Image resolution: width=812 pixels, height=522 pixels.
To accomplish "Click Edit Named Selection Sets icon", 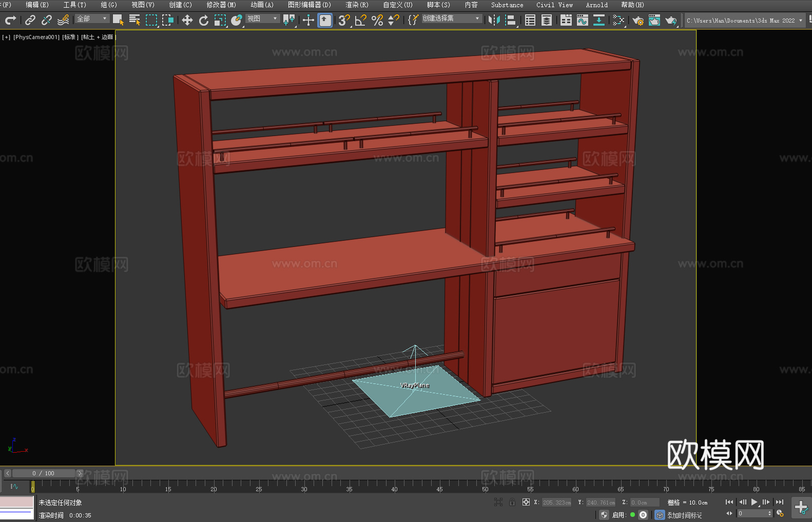I will [x=413, y=20].
